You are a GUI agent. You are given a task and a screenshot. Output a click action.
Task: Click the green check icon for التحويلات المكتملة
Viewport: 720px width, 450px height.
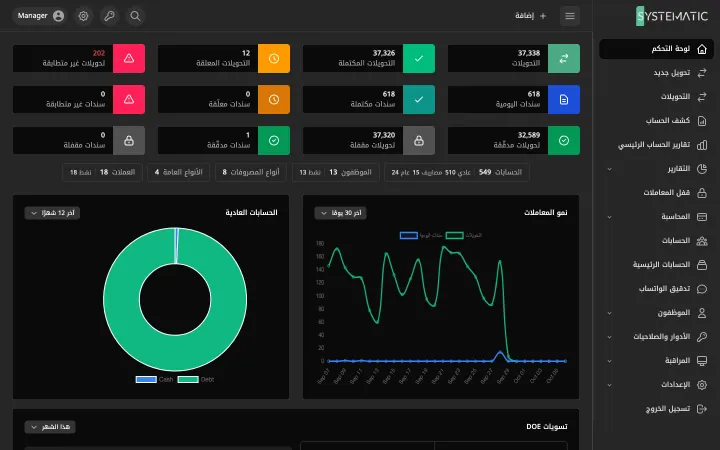pos(419,58)
